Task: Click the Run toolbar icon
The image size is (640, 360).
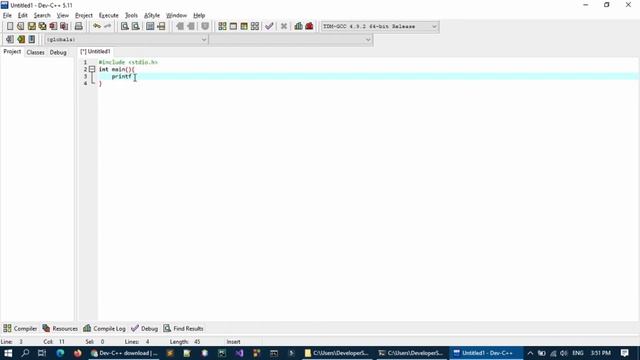Action: [233, 26]
